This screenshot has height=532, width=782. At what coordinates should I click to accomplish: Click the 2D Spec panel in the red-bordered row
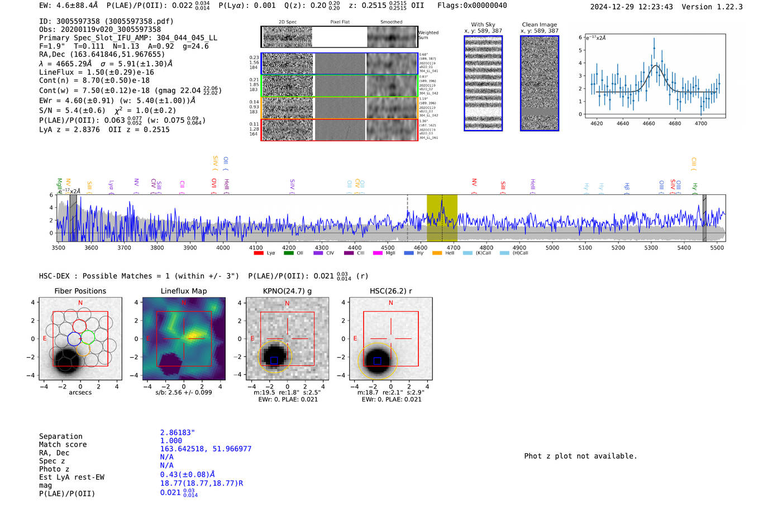click(288, 130)
